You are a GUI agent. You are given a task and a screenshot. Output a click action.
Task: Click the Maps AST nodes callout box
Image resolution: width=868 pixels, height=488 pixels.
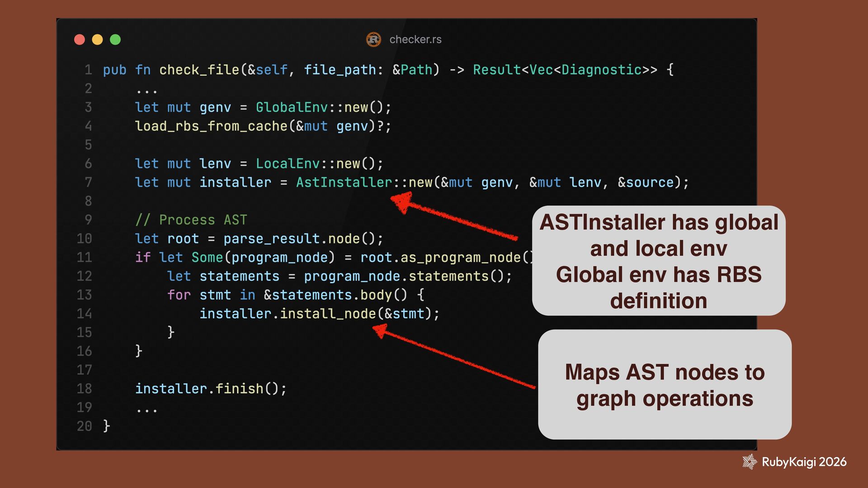[664, 385]
